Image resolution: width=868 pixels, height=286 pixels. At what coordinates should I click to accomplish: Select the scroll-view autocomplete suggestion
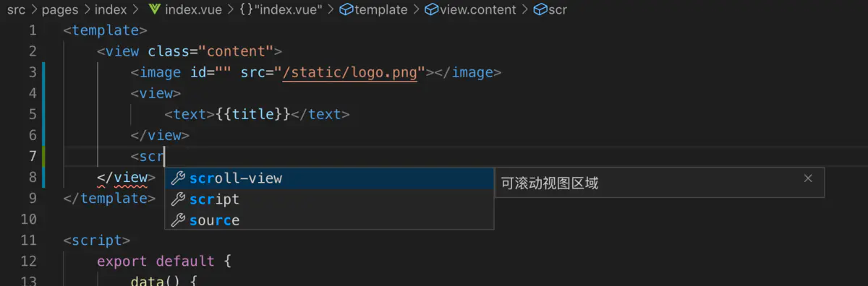click(329, 178)
